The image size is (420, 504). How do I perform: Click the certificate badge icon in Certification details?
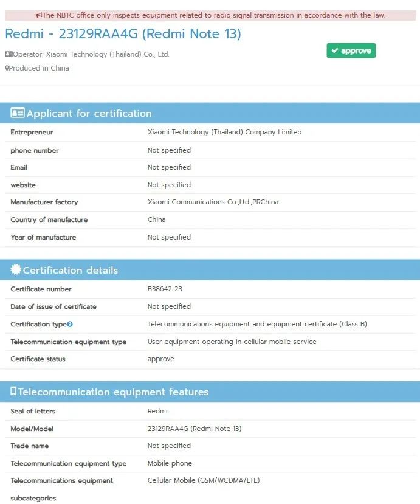click(x=16, y=269)
